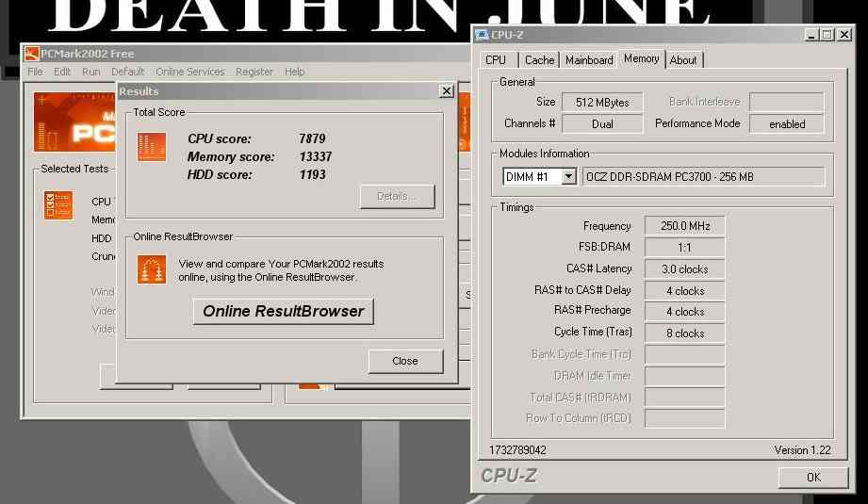The image size is (868, 504).
Task: Click the HDD entry under Selected Tests
Action: click(101, 238)
